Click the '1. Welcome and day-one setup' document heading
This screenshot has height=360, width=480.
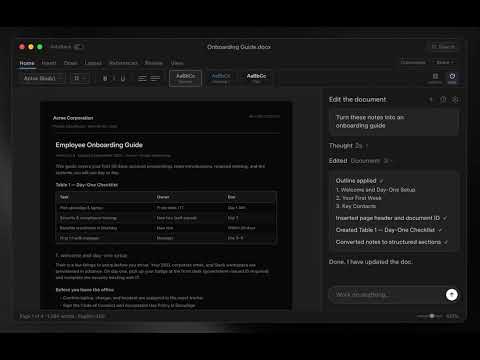[x=91, y=256]
